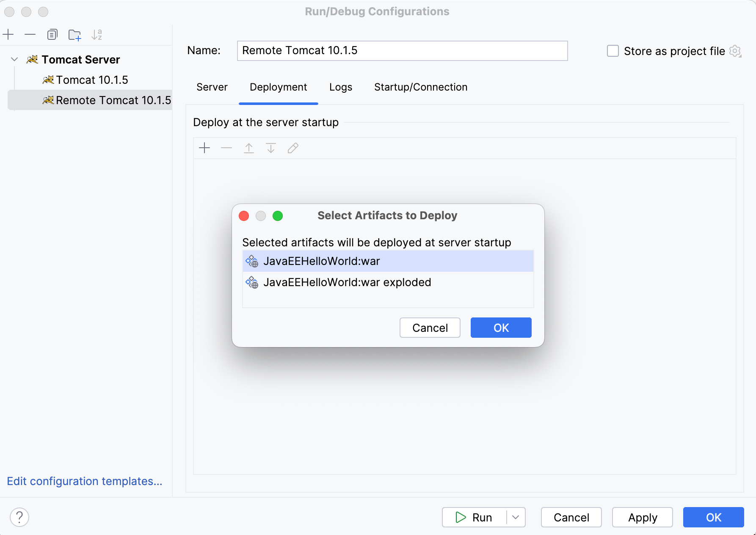756x535 pixels.
Task: Move the deployment artifact down
Action: click(271, 148)
